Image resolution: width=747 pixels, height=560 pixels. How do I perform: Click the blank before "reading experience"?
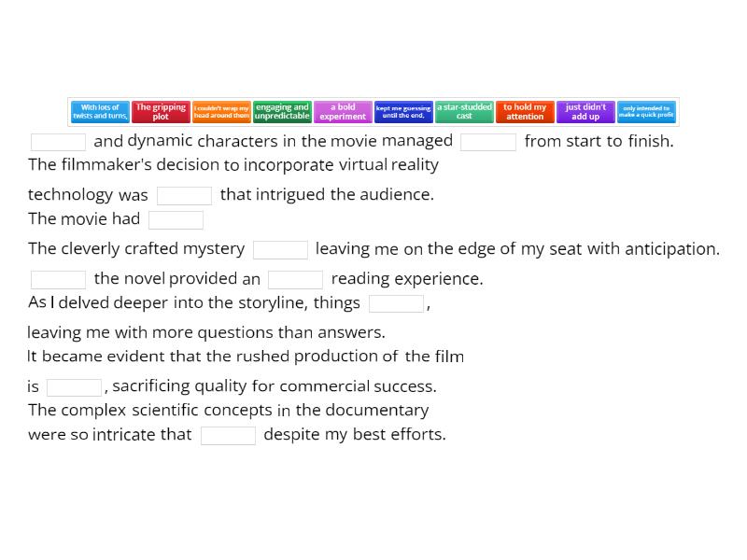pos(295,279)
